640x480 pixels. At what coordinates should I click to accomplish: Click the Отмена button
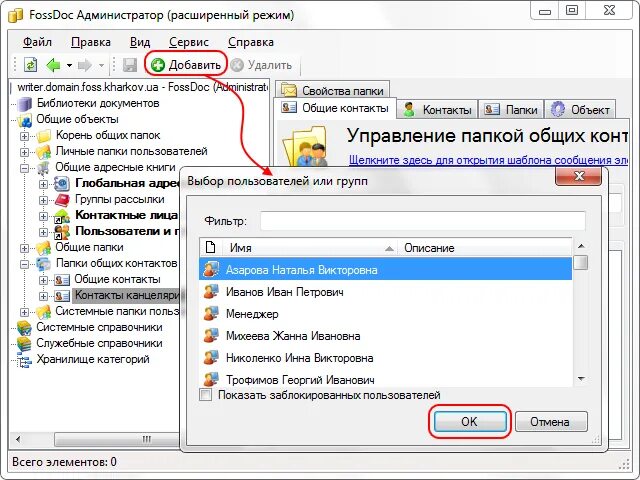(x=551, y=421)
